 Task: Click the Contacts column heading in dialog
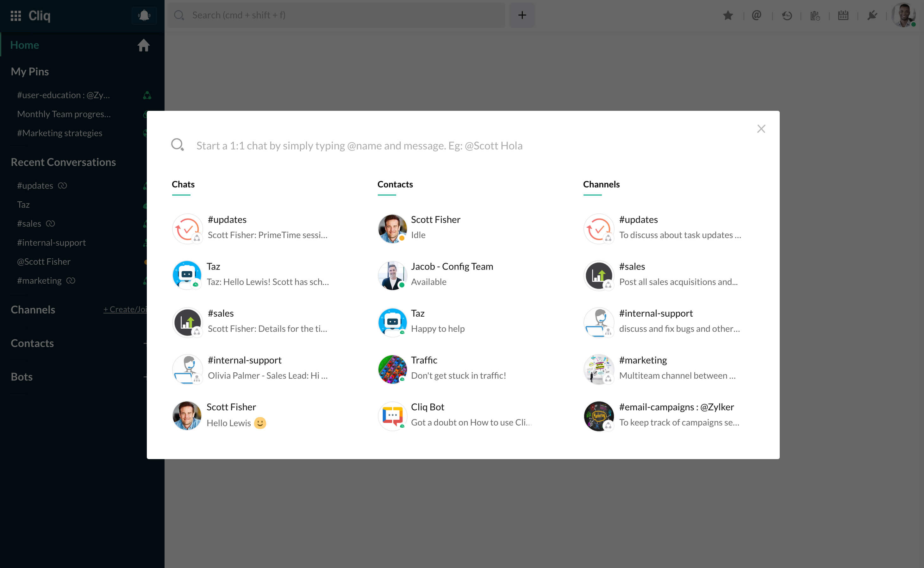click(x=395, y=185)
